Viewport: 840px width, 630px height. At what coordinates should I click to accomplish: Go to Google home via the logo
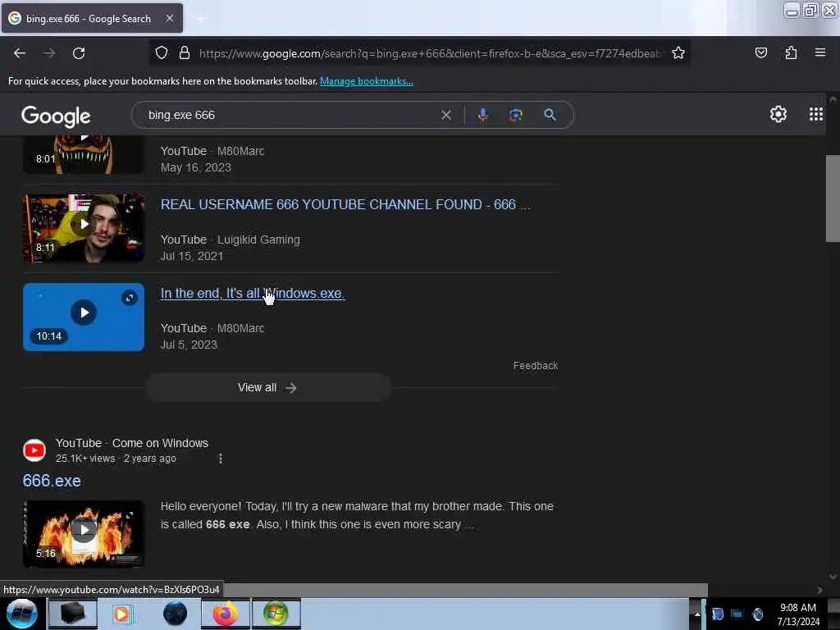[56, 116]
